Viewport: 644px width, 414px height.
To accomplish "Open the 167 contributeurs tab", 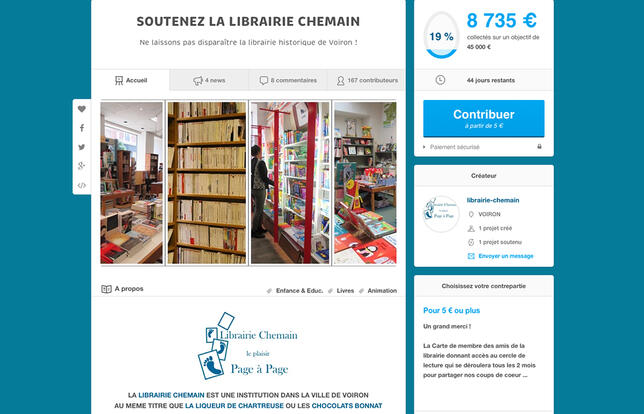I will tap(366, 80).
